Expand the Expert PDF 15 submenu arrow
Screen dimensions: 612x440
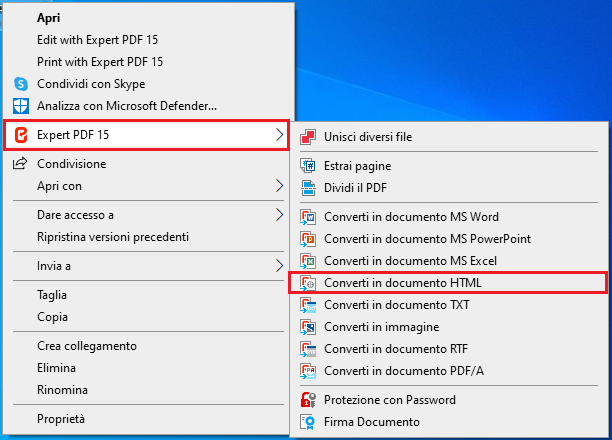click(279, 135)
